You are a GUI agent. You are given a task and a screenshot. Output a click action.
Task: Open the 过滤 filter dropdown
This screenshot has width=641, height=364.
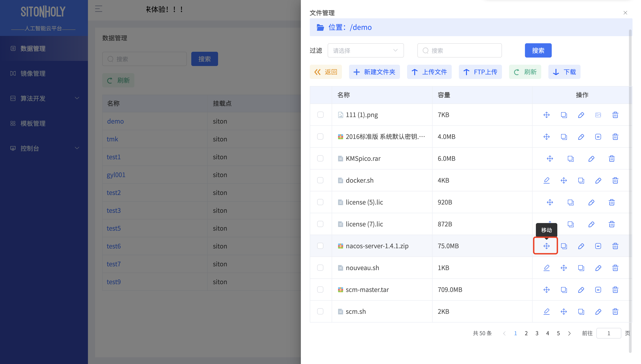pos(366,50)
